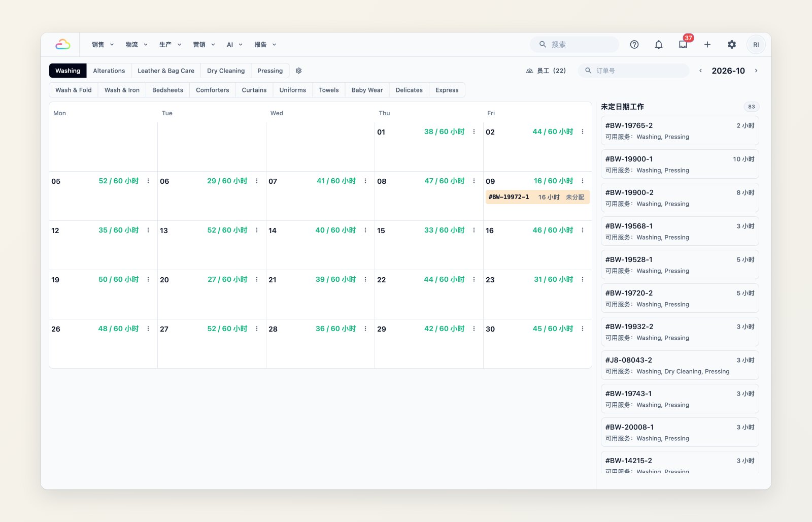
Task: Click the gear icon beside Pressing tab
Action: pyautogui.click(x=299, y=71)
